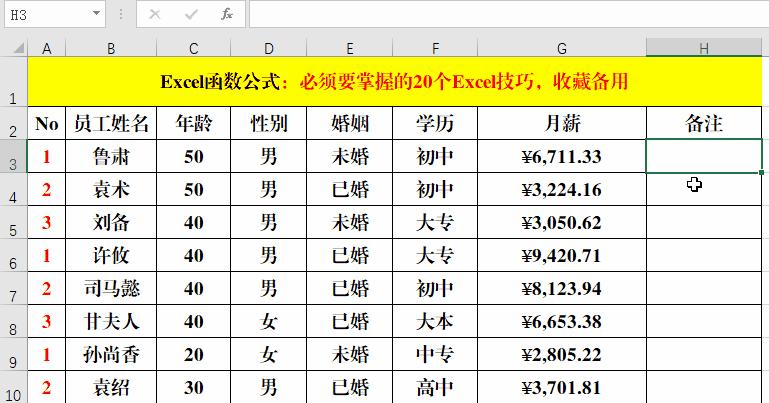Select the salary cell ¥9,420.71
The width and height of the screenshot is (769, 403).
coord(562,255)
